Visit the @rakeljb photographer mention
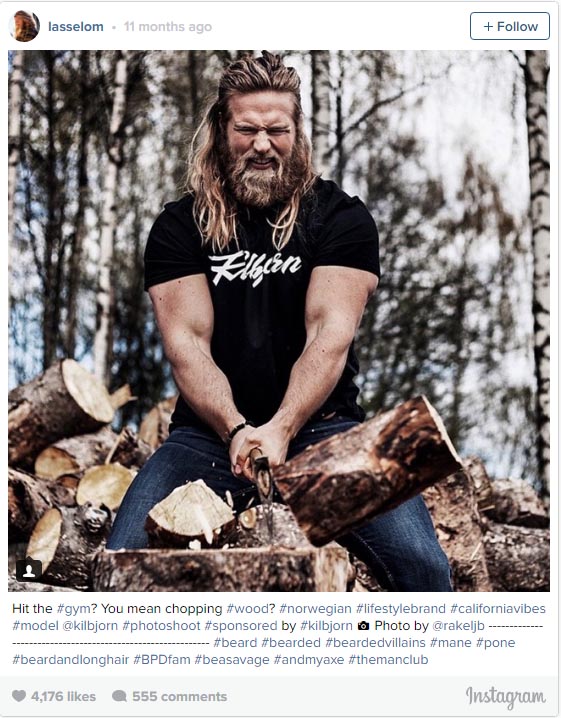This screenshot has height=718, width=561. [x=458, y=626]
